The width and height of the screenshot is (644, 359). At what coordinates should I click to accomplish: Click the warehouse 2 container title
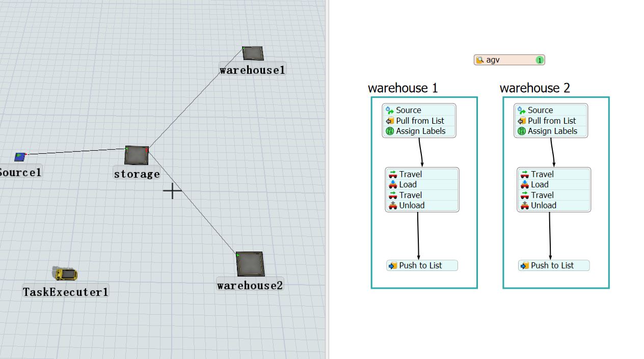(x=534, y=88)
